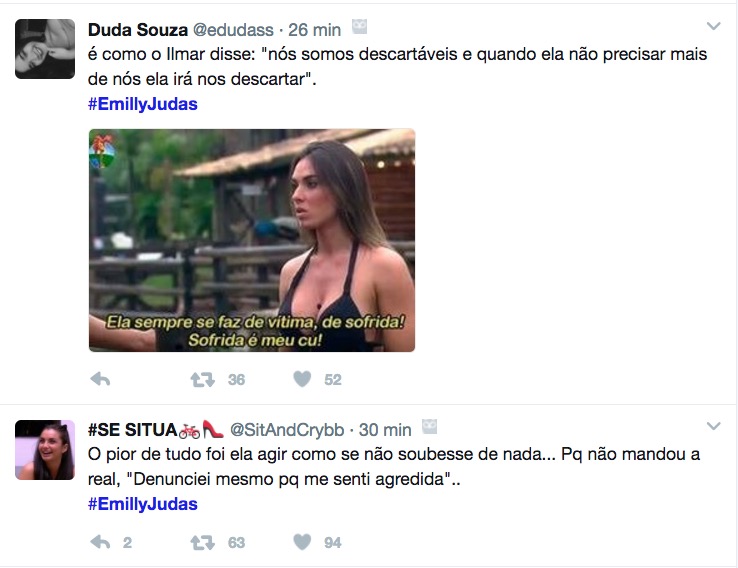Viewport: 738px width, 568px height.
Task: Visit the @SitAndCrybb handle
Action: point(287,430)
